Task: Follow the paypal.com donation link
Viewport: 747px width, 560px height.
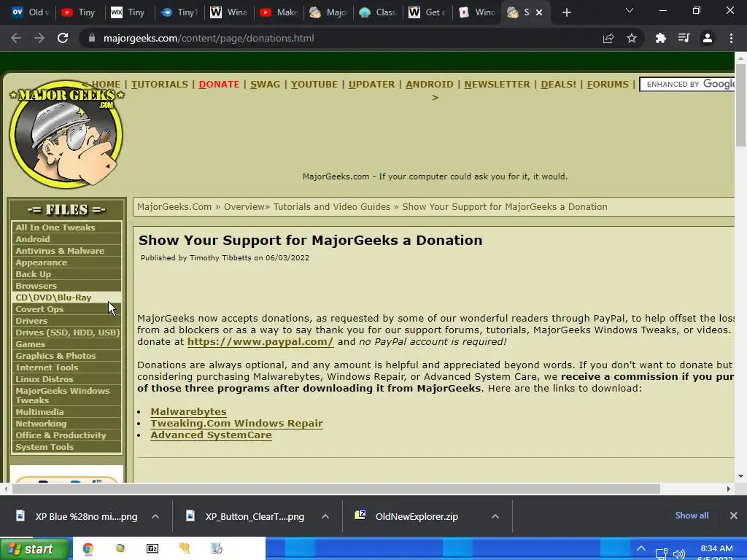Action: click(x=260, y=341)
